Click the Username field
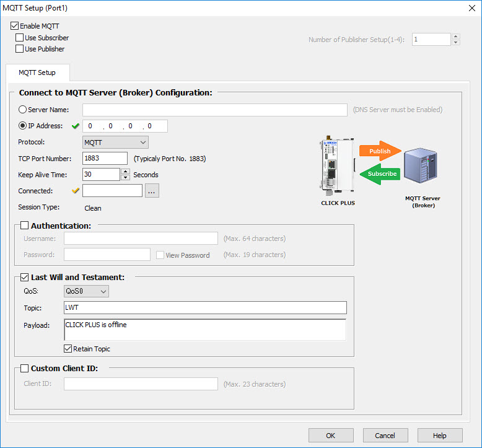 click(141, 239)
